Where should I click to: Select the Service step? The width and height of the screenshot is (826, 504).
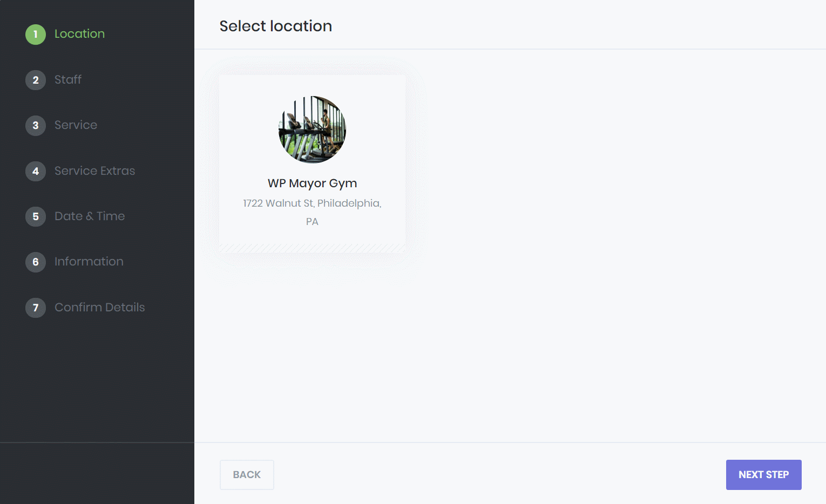(x=76, y=125)
